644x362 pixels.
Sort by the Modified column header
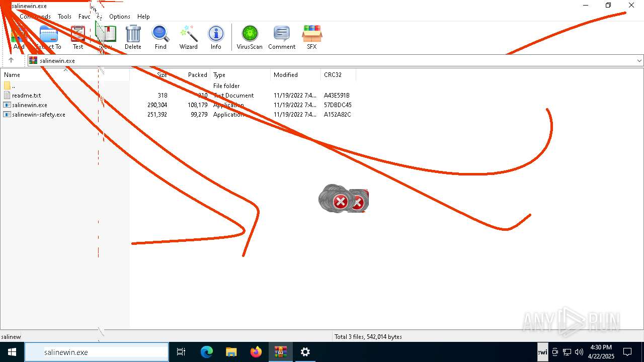[296, 75]
